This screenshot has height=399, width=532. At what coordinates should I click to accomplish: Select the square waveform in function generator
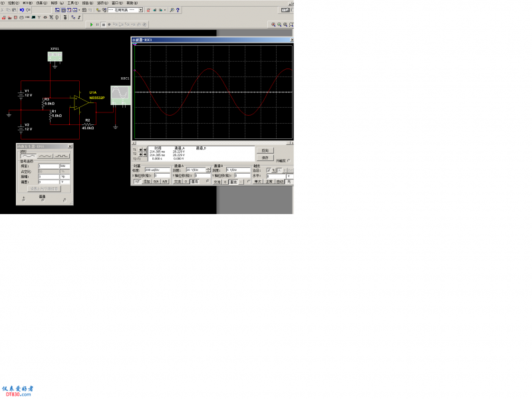(61, 155)
